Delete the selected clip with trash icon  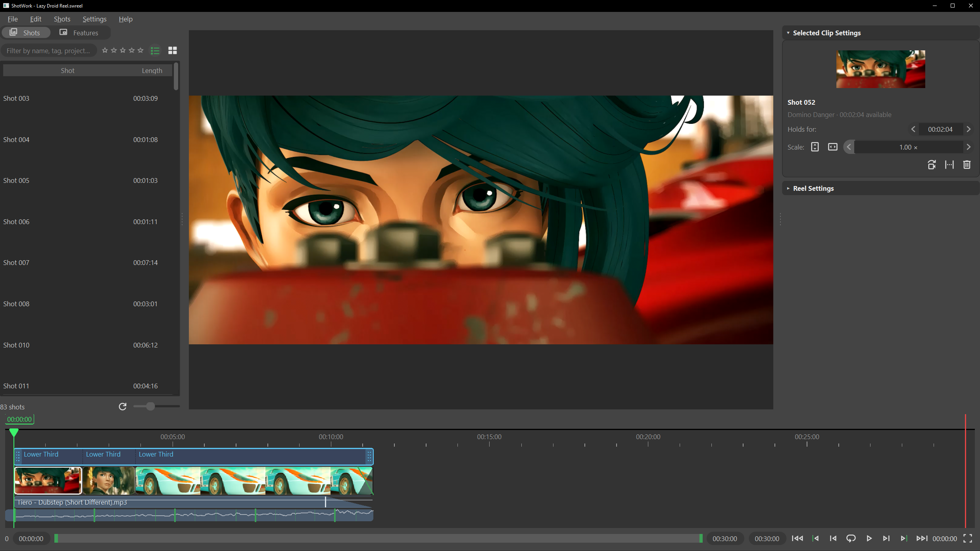[x=967, y=165]
